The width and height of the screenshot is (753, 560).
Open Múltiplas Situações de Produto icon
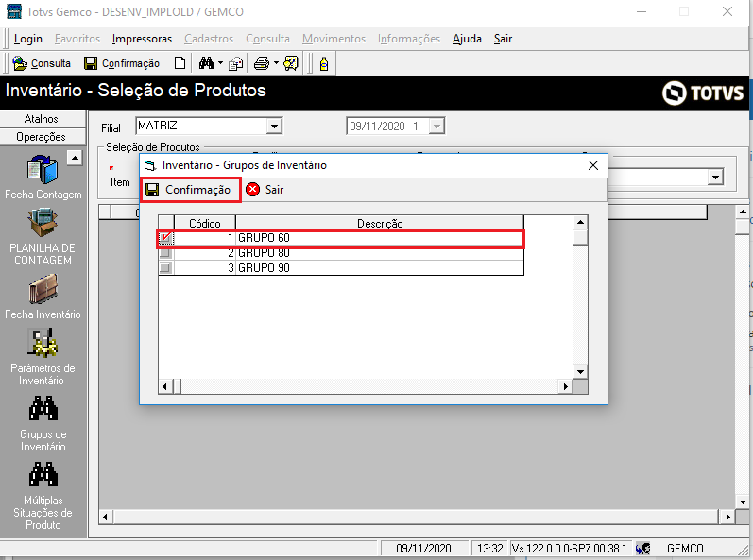coord(43,475)
